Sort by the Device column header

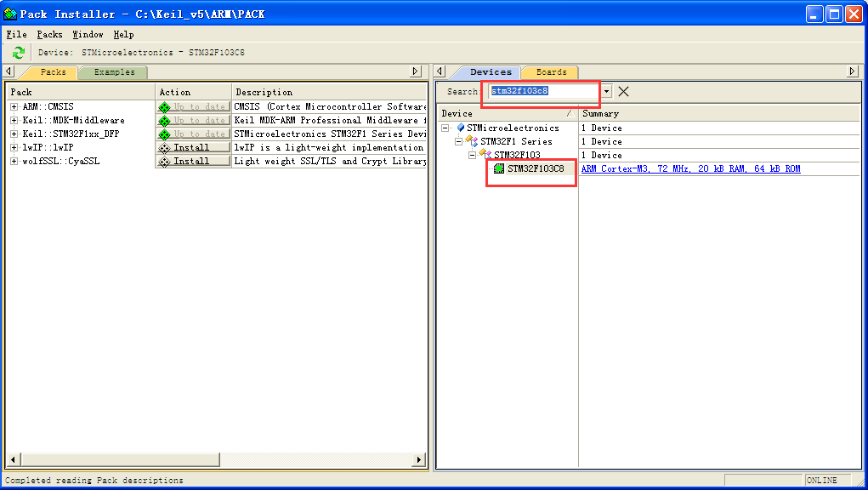tap(508, 113)
